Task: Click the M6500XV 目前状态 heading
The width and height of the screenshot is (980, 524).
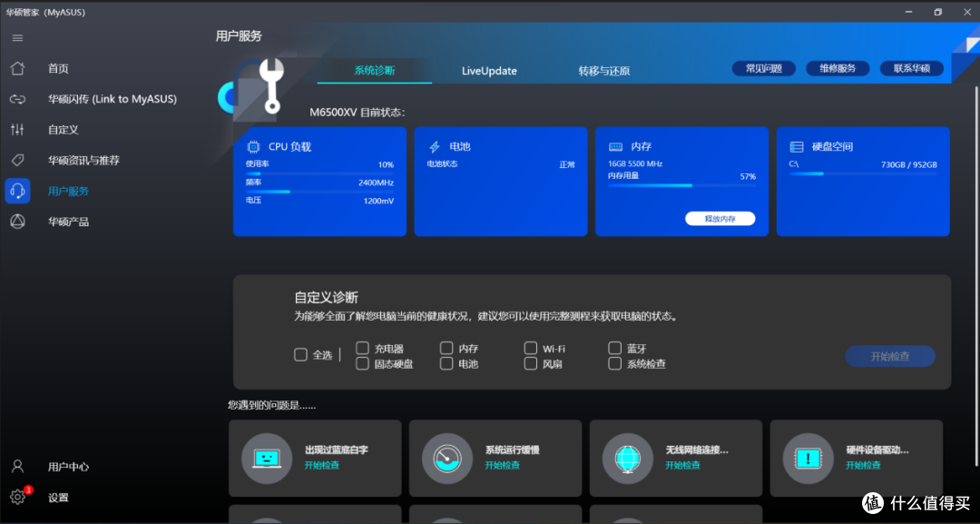Action: (358, 113)
